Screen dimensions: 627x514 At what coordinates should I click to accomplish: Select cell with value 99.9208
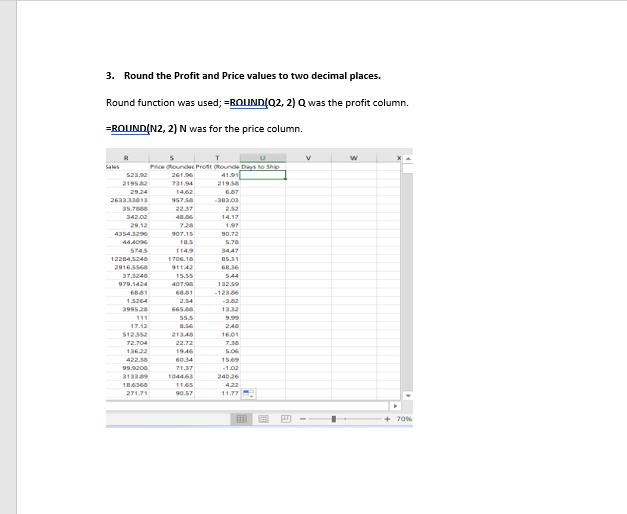[128, 368]
